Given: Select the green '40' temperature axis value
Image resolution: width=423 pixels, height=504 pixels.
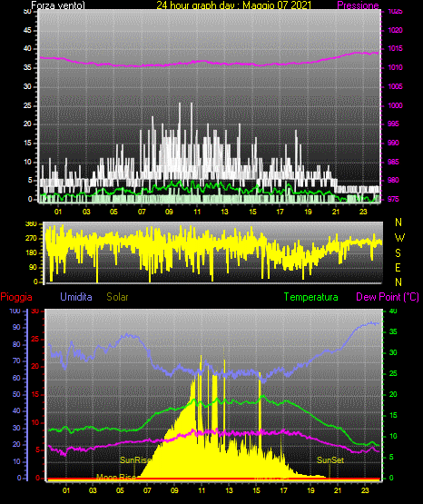Looking at the screenshot, I should click(393, 311).
